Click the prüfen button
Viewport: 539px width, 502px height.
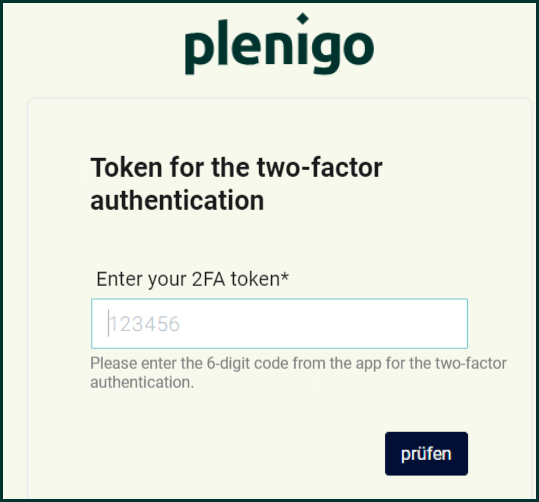pos(426,454)
